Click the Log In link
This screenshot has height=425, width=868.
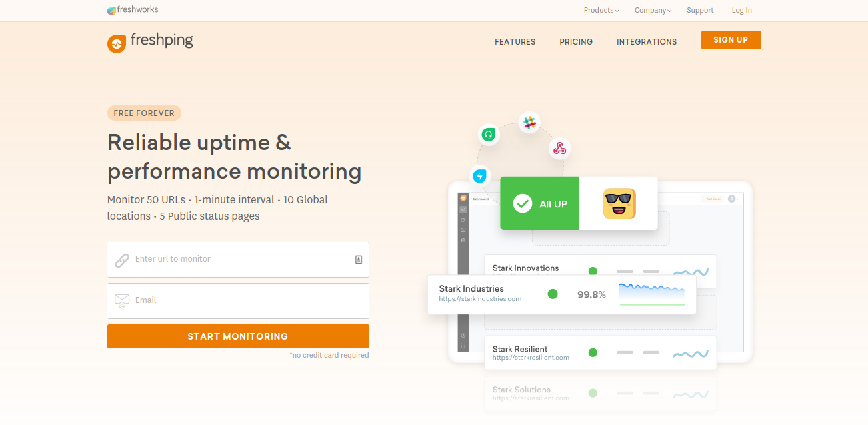741,10
